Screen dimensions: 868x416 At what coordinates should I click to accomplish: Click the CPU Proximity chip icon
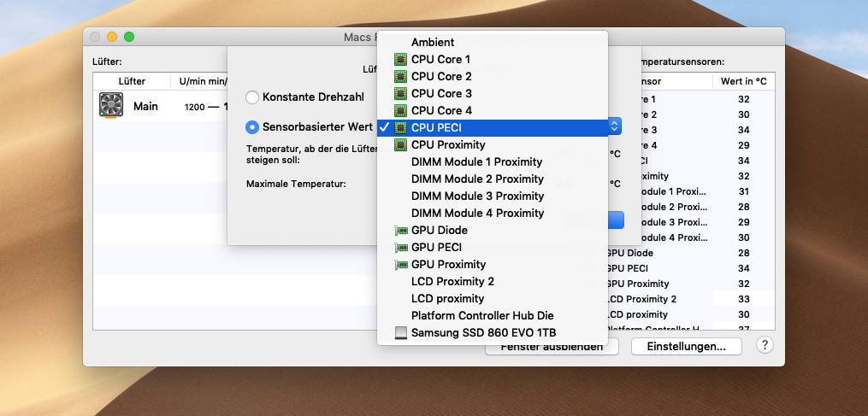click(x=400, y=145)
